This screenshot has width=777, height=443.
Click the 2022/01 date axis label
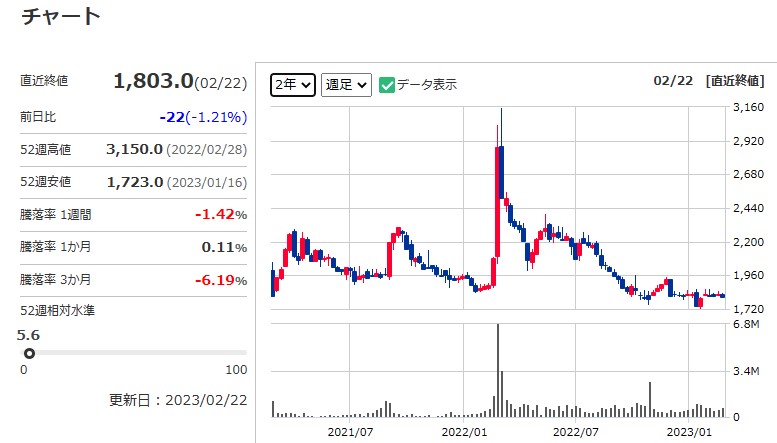click(464, 432)
